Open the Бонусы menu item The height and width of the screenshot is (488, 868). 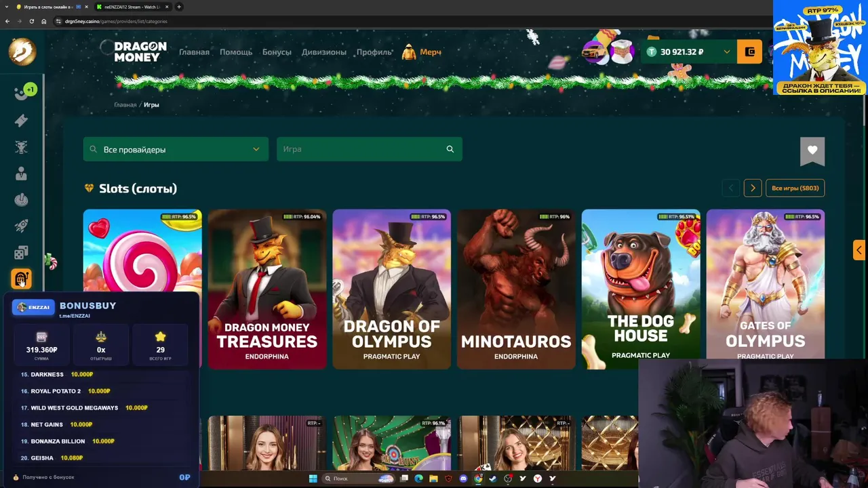pos(277,52)
